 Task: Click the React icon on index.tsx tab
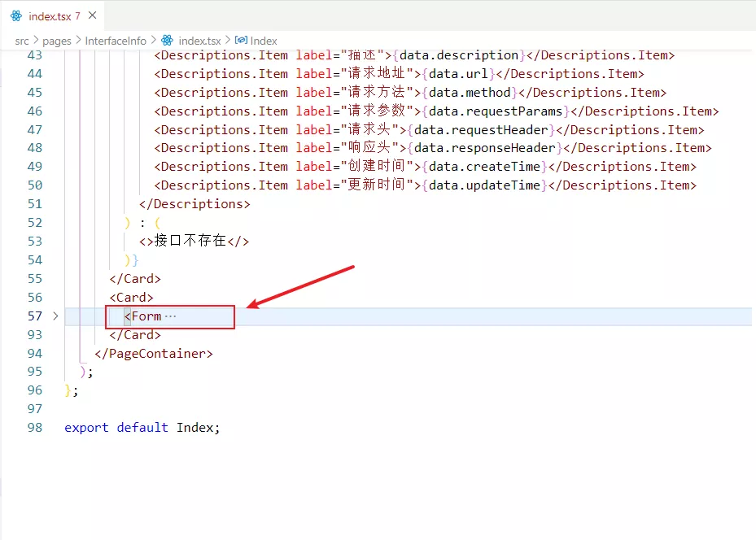16,16
